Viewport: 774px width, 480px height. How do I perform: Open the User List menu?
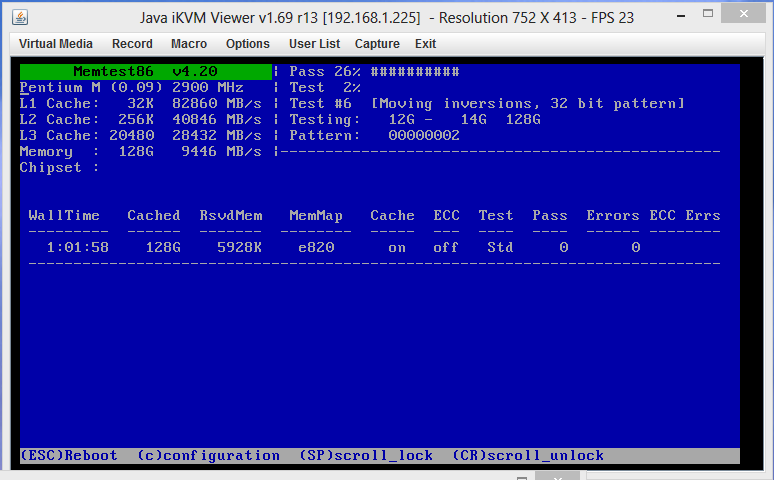pyautogui.click(x=314, y=44)
